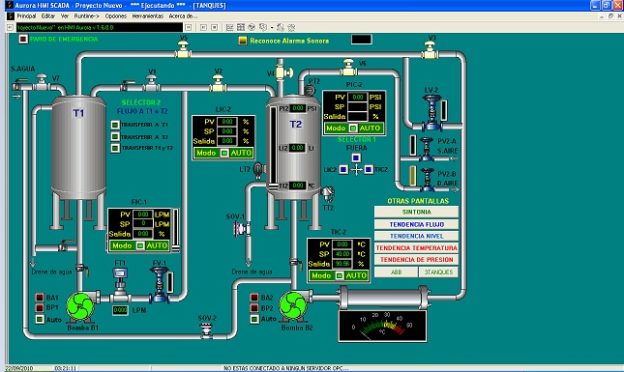The image size is (624, 372).
Task: Open the Ver menu
Action: pos(65,16)
